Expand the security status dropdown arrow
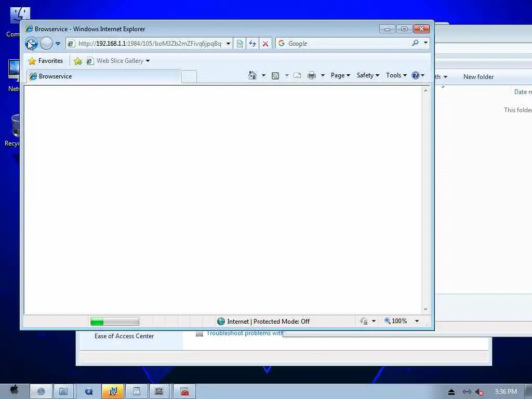This screenshot has width=532, height=399. [x=374, y=321]
